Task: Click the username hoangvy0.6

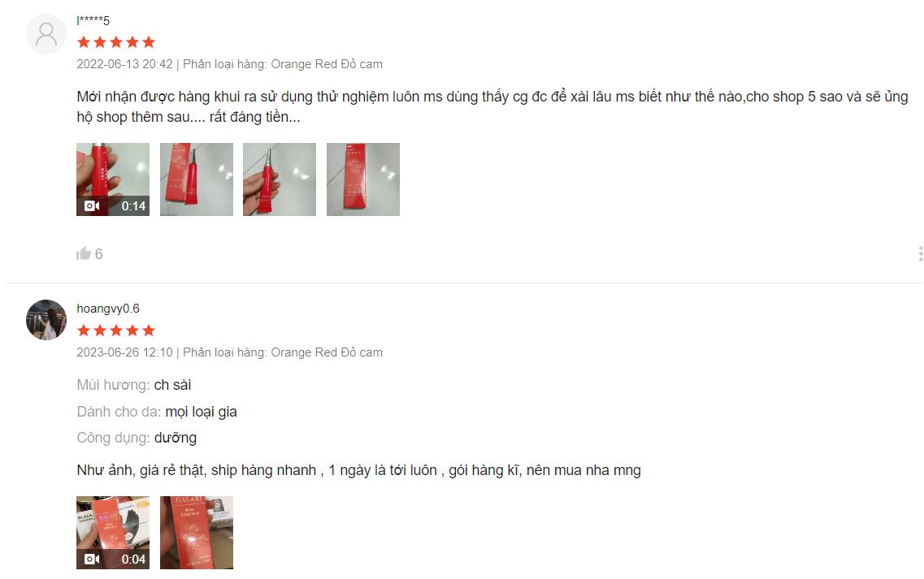Action: point(108,309)
